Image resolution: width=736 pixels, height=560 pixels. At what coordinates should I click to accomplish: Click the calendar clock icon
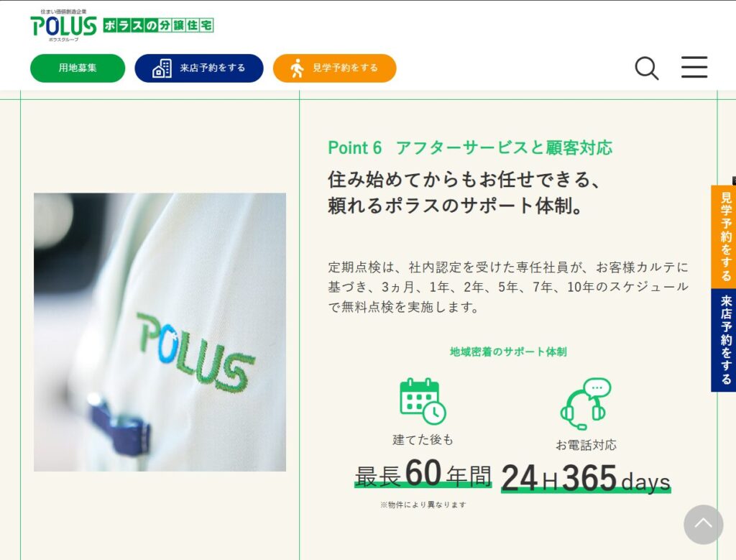pos(423,401)
